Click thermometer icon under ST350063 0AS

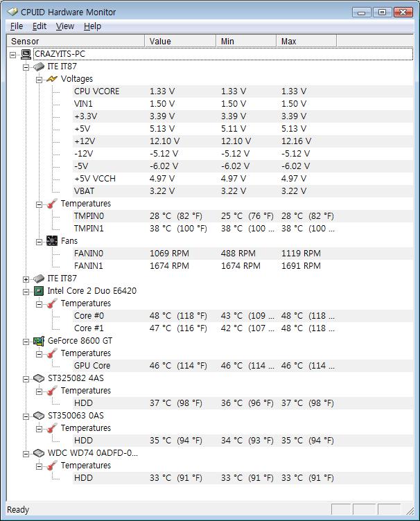pos(52,428)
